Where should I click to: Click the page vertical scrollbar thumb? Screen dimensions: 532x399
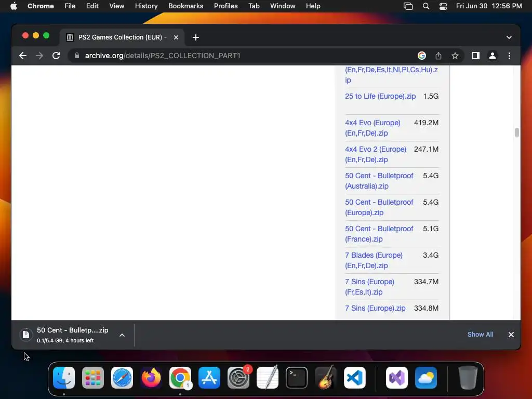[517, 132]
